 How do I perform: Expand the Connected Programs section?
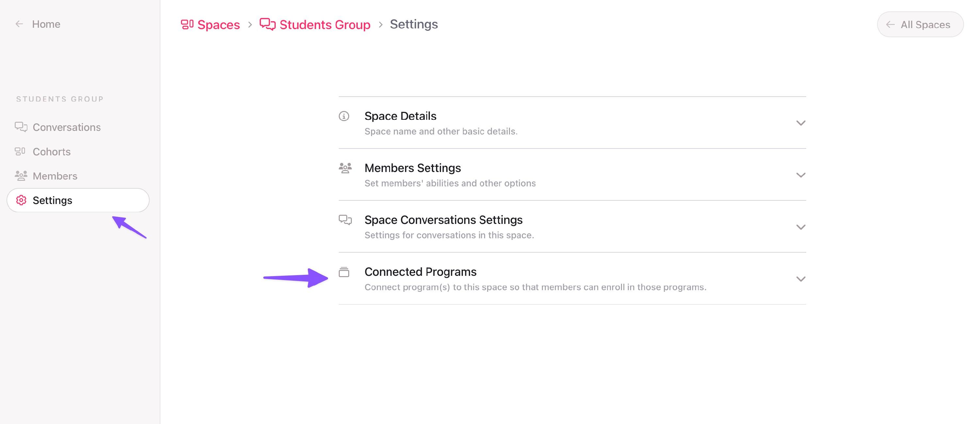coord(800,278)
